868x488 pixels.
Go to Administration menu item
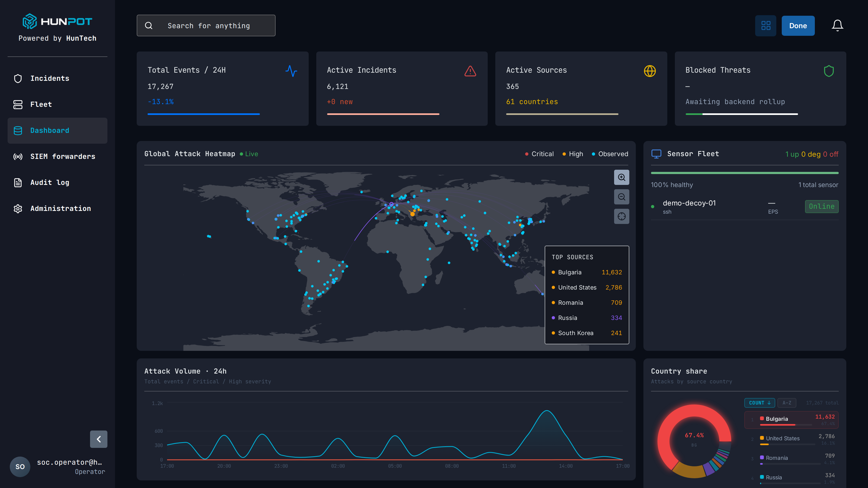(x=57, y=208)
